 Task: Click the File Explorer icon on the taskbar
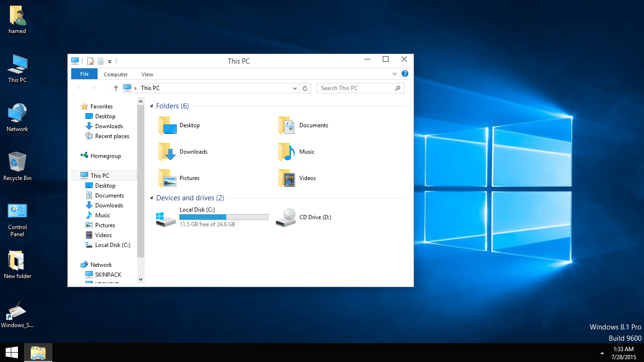(38, 352)
